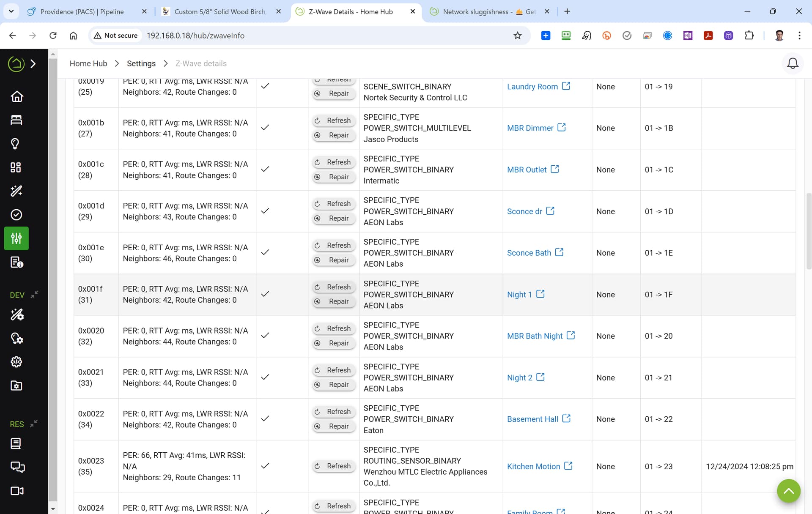Image resolution: width=812 pixels, height=514 pixels.
Task: Click Refresh for node 0x001d Sconce dr
Action: point(333,204)
